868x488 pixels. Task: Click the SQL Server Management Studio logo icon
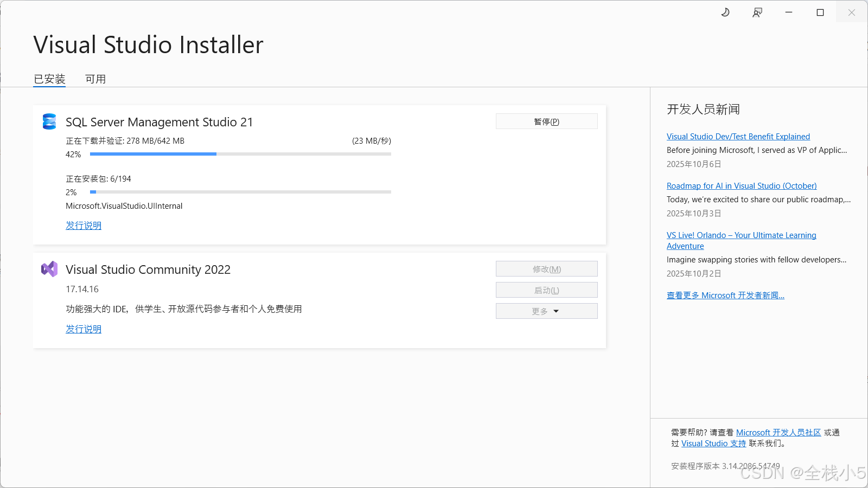(49, 121)
